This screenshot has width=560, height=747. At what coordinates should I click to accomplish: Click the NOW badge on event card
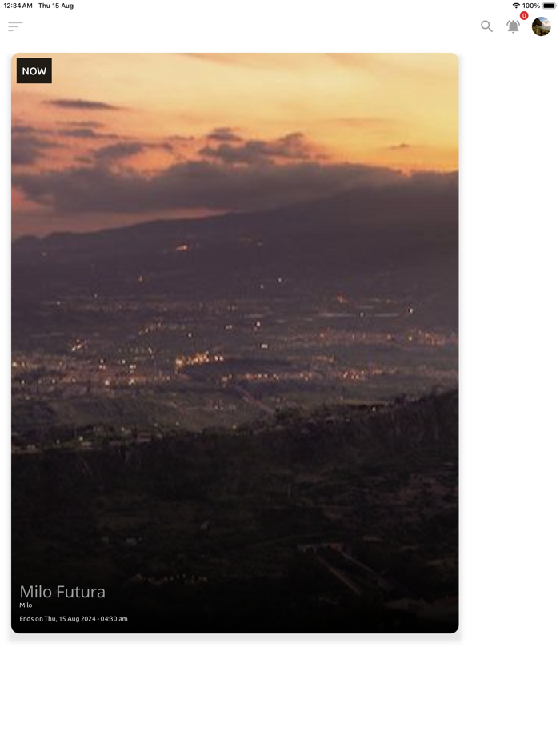(x=34, y=71)
